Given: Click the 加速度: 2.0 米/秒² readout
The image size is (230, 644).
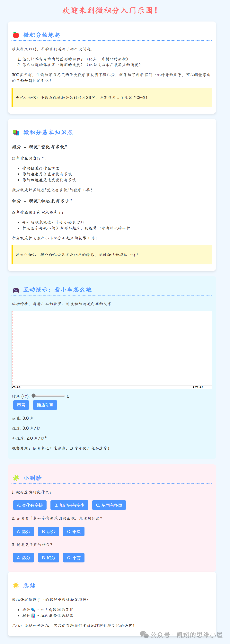Looking at the screenshot, I should click(29, 438).
